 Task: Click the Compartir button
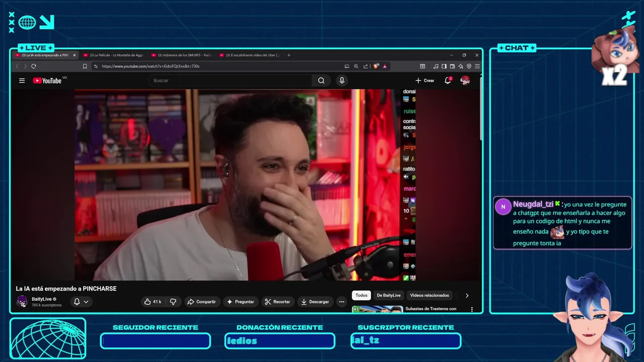point(201,302)
